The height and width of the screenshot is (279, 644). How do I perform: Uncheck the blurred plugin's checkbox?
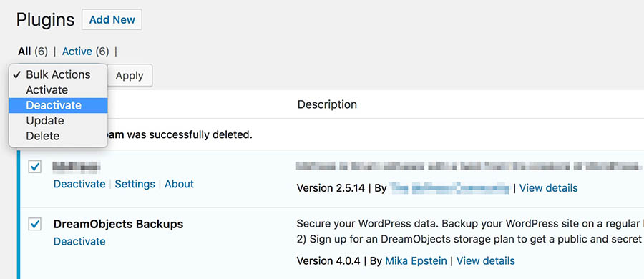pyautogui.click(x=35, y=167)
